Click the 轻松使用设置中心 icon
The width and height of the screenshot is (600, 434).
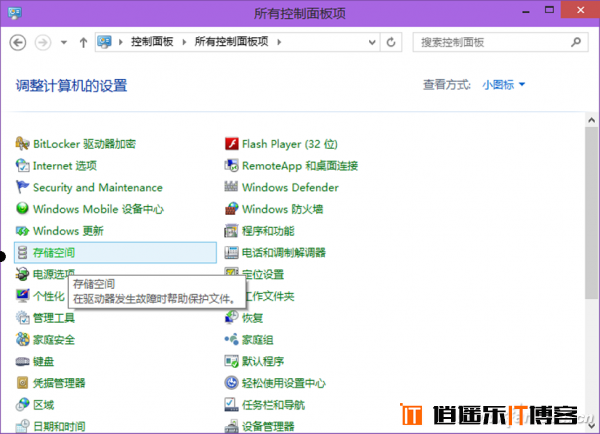pyautogui.click(x=231, y=383)
